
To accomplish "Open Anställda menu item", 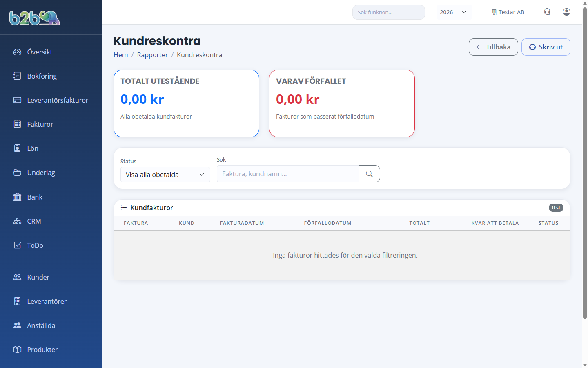I will (x=51, y=325).
